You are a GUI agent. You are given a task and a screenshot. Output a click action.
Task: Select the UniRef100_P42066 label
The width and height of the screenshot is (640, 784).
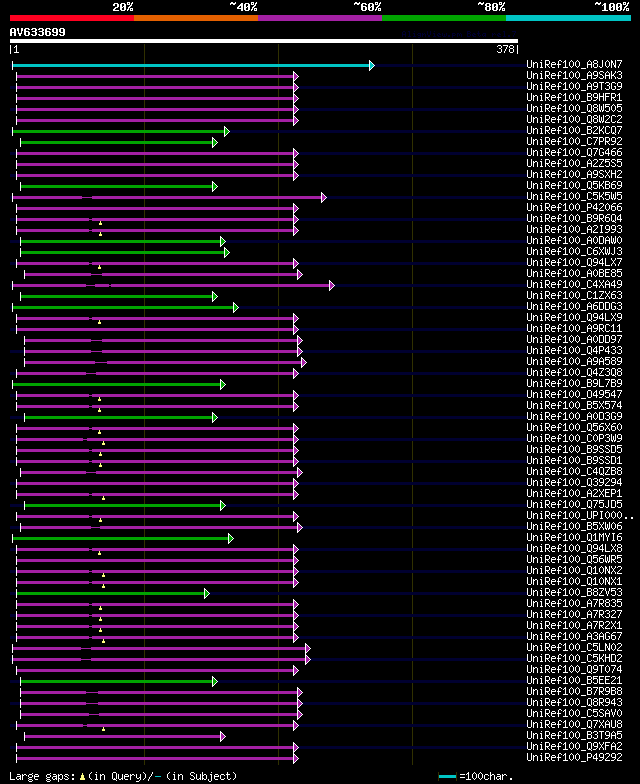(574, 208)
